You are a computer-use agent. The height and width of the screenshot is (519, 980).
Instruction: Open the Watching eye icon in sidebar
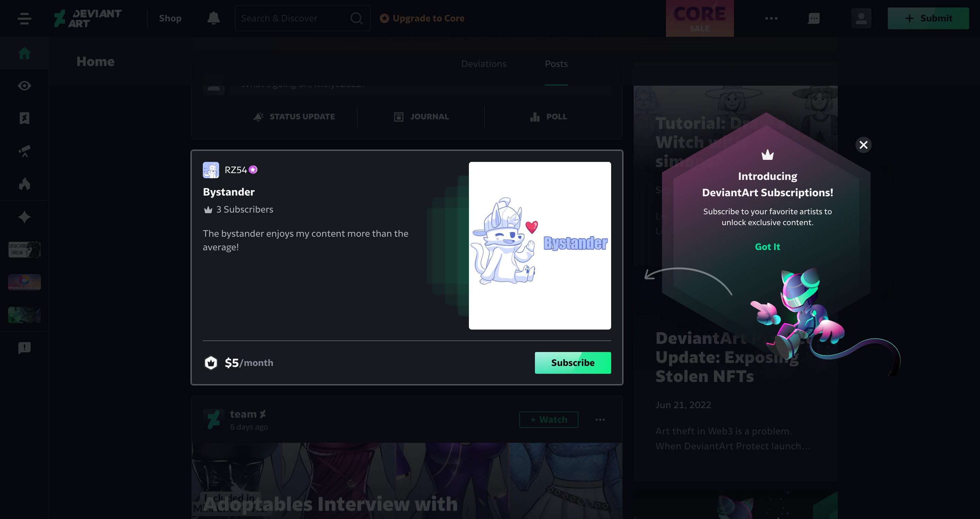click(x=24, y=86)
